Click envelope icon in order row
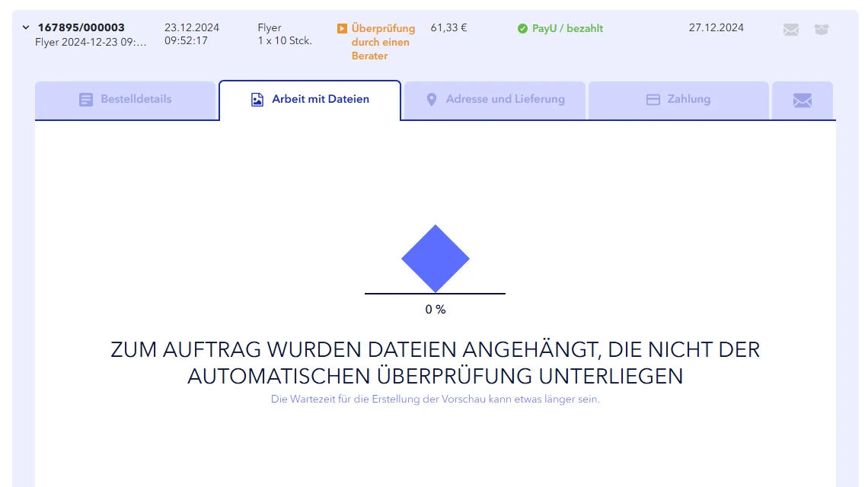Screen dimensions: 868x487 (x=791, y=30)
